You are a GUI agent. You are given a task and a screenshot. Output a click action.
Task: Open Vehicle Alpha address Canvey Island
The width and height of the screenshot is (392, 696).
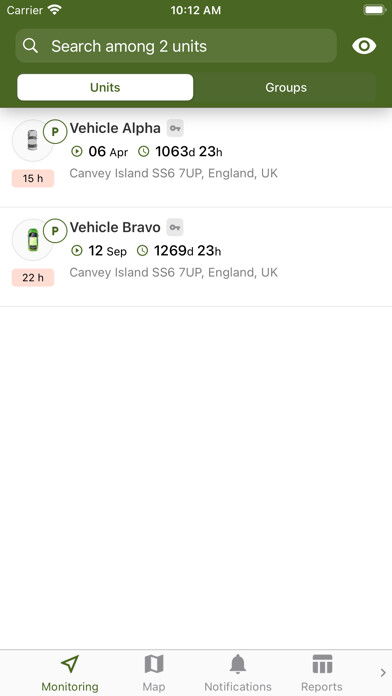(174, 173)
